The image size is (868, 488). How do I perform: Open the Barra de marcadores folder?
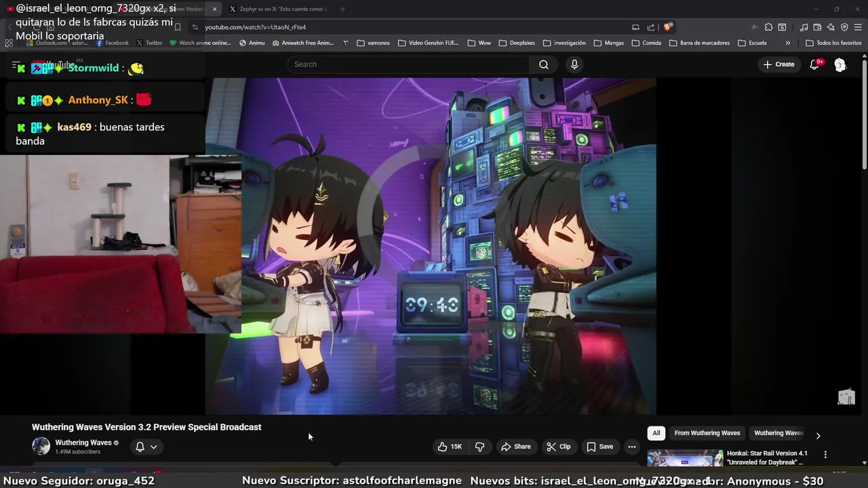click(700, 43)
